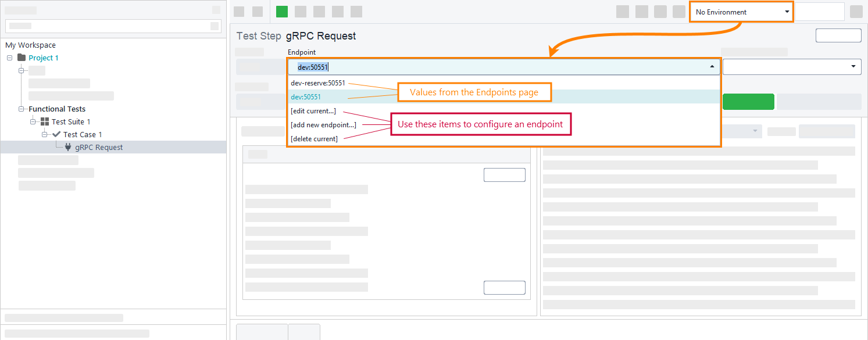Click the leftmost icon next to No Environment selector

pyautogui.click(x=623, y=11)
